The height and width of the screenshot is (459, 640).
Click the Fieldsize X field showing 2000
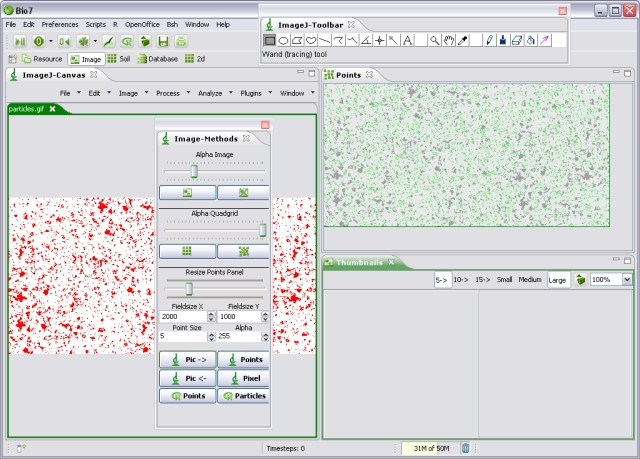(184, 317)
